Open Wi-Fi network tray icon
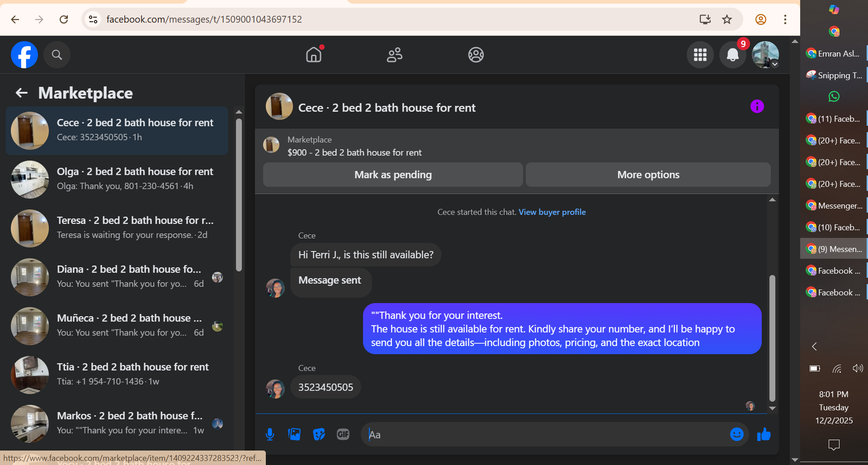 pos(836,368)
